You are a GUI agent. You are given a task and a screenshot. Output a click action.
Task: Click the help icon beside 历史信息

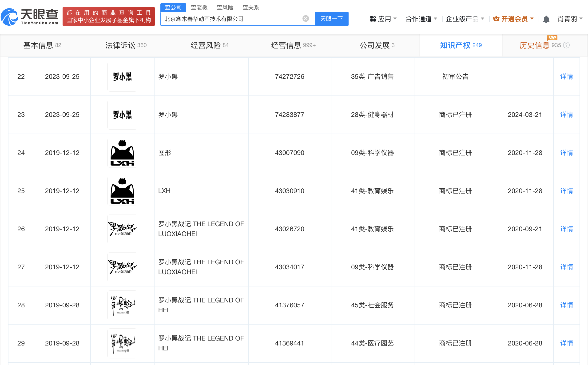pyautogui.click(x=566, y=45)
